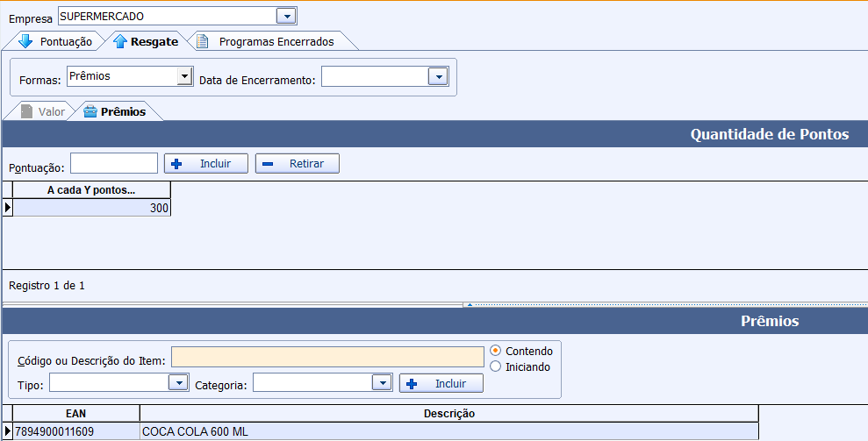
Task: Click into the Pontuação input field
Action: (x=114, y=164)
